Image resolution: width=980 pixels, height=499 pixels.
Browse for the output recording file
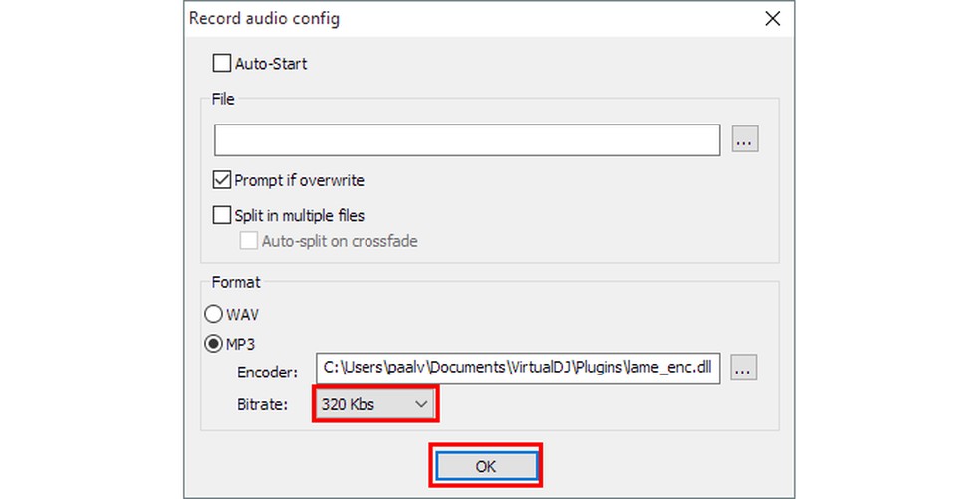(x=745, y=140)
